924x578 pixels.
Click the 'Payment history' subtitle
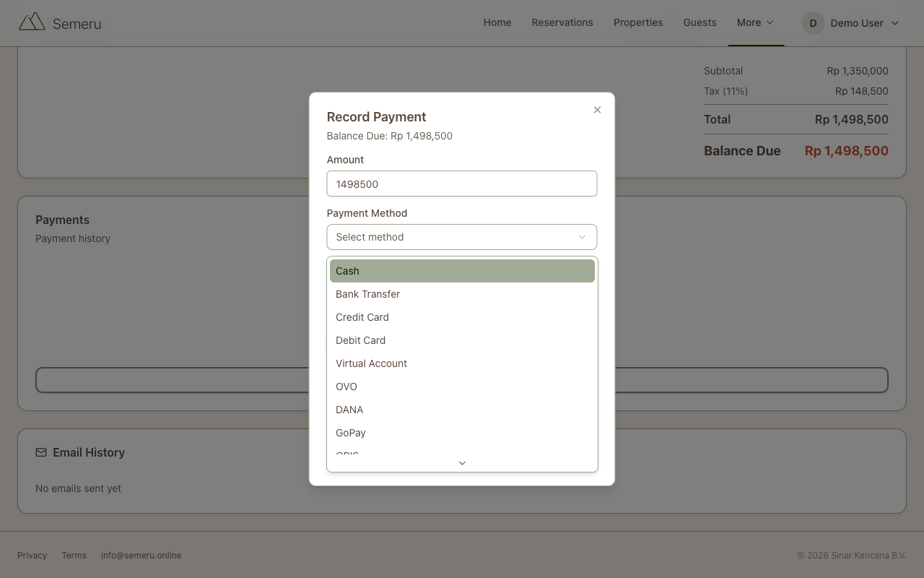pos(73,238)
